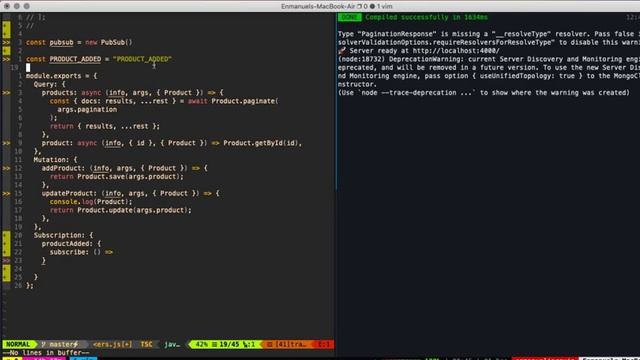Click the 'subscribe: () =>' line
640x360 pixels.
point(81,252)
